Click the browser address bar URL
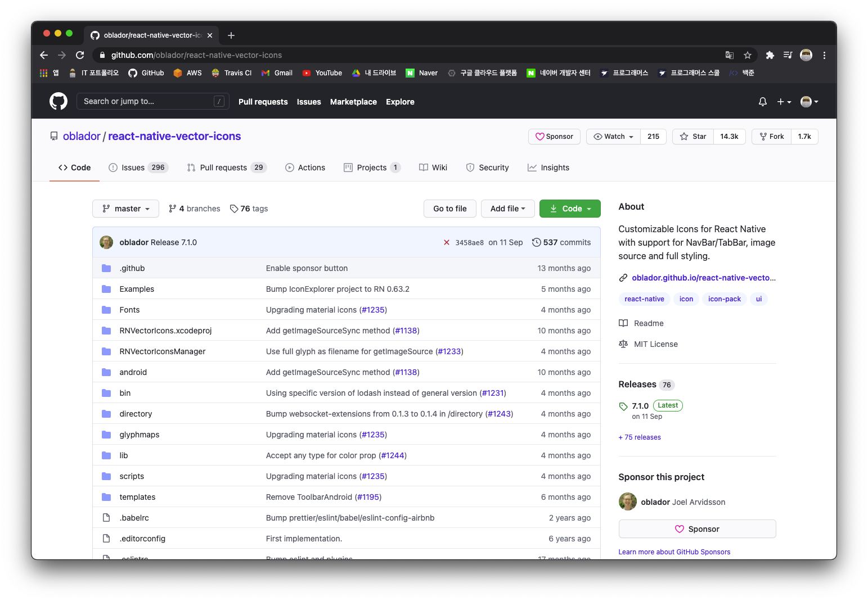The width and height of the screenshot is (868, 601). tap(196, 55)
